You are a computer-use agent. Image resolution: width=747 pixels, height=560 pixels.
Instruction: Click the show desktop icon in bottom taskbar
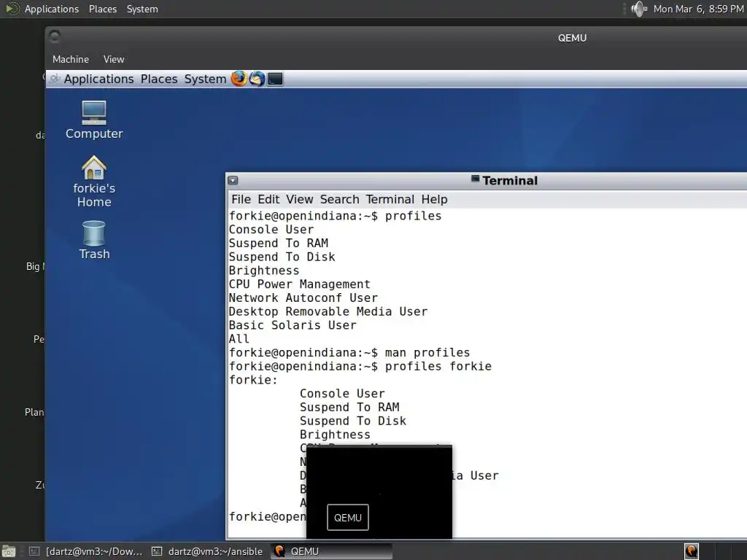point(9,551)
